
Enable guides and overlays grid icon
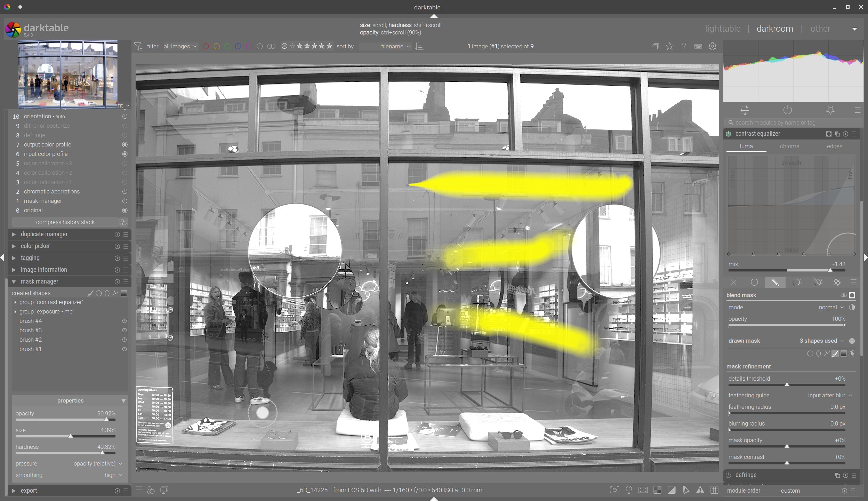714,490
